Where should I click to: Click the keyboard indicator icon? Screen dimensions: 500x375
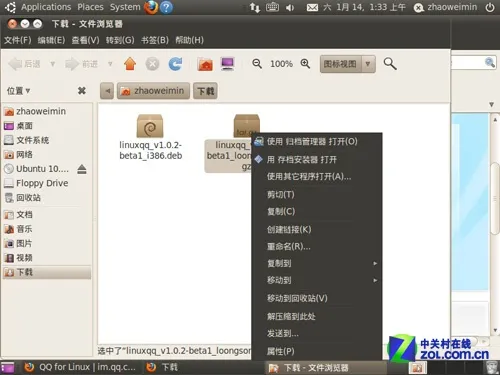[x=272, y=7]
